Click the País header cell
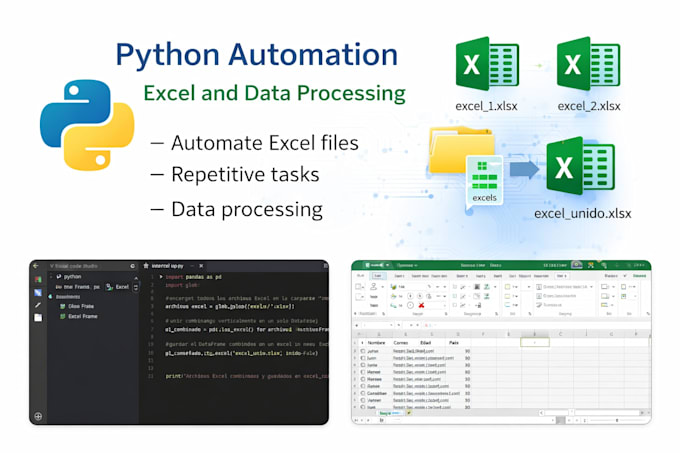680x453 pixels. [454, 342]
